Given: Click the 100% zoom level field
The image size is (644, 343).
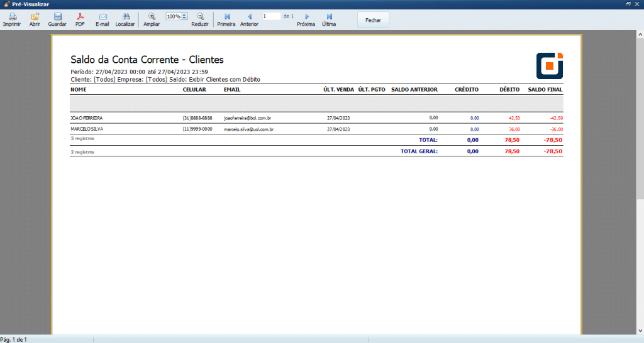Looking at the screenshot, I should click(x=173, y=16).
